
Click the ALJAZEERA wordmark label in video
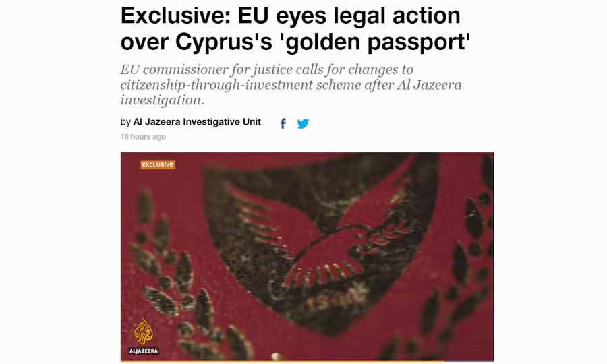[x=144, y=351]
